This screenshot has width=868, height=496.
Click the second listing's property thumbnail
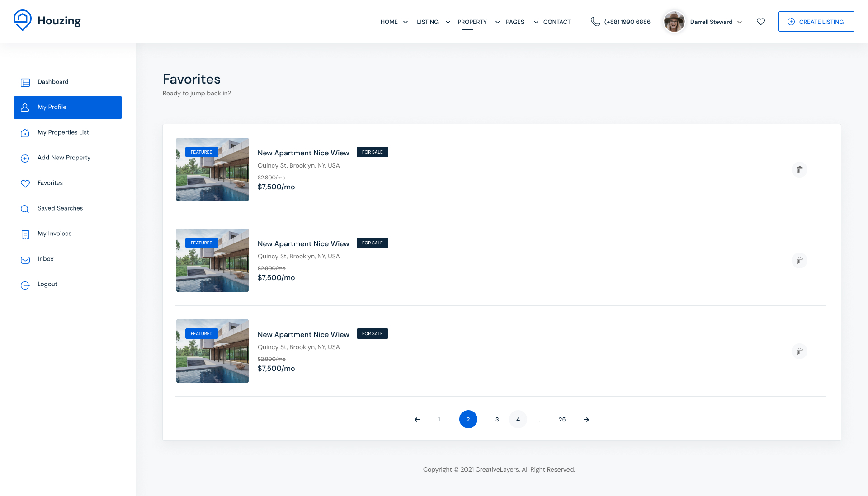212,260
